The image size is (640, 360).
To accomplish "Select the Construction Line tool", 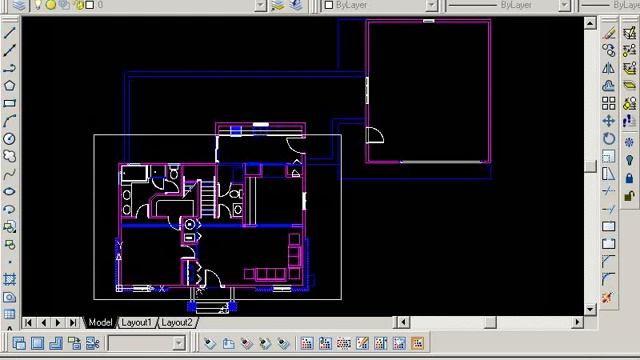I will [x=9, y=51].
